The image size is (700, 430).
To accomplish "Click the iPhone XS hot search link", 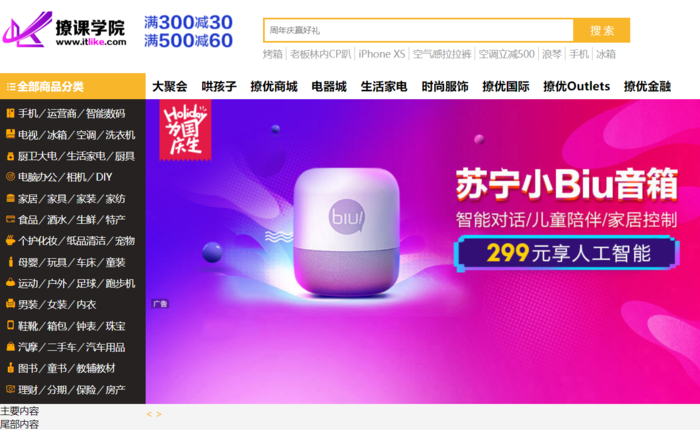I will coord(382,54).
